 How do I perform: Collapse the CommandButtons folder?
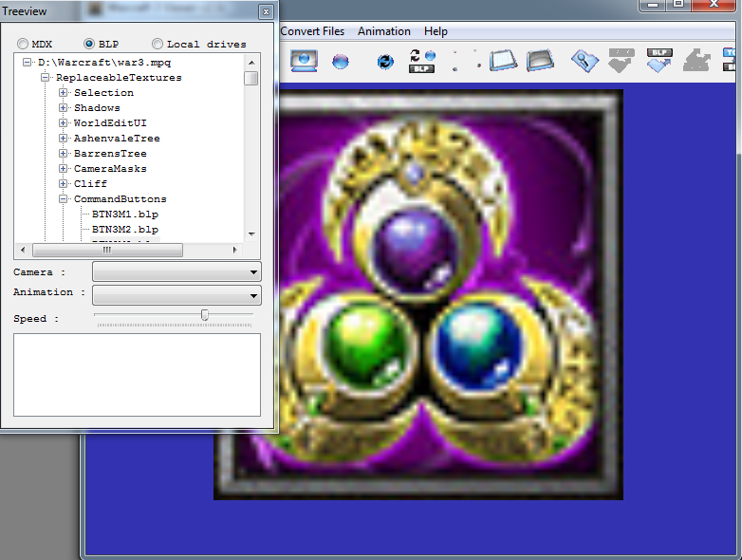(63, 198)
